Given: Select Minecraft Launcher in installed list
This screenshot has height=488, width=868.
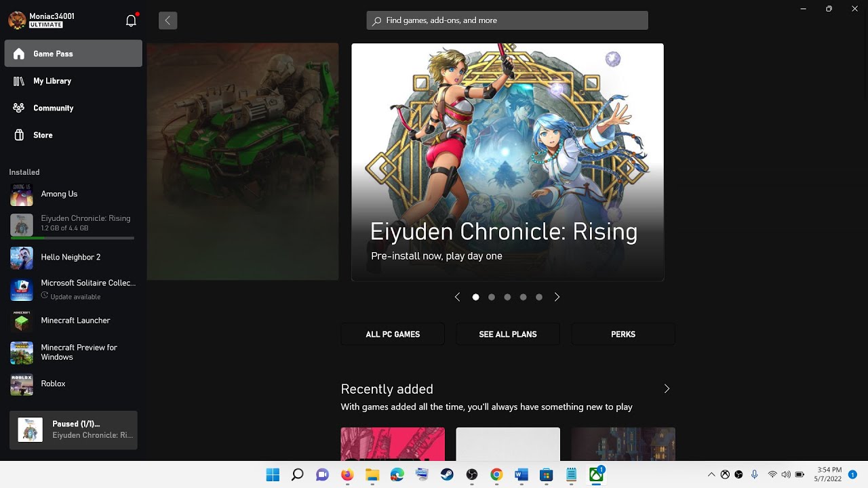Looking at the screenshot, I should pyautogui.click(x=73, y=321).
